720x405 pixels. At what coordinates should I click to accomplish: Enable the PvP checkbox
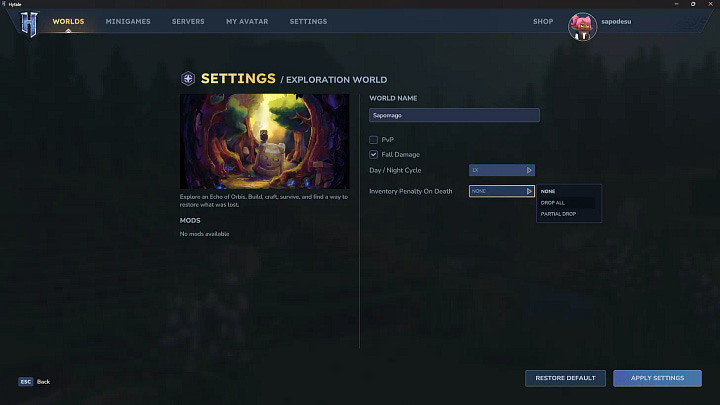point(373,140)
